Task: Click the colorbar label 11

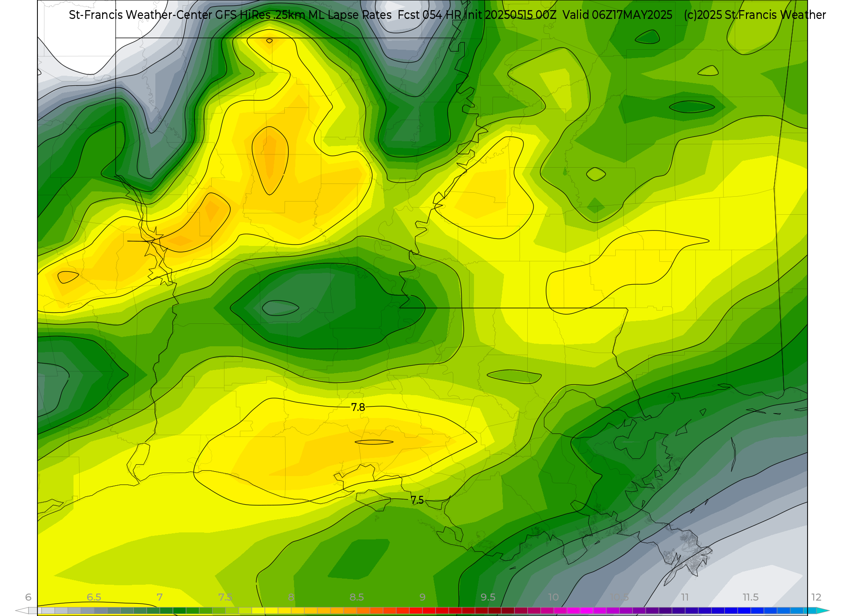Action: tap(685, 597)
